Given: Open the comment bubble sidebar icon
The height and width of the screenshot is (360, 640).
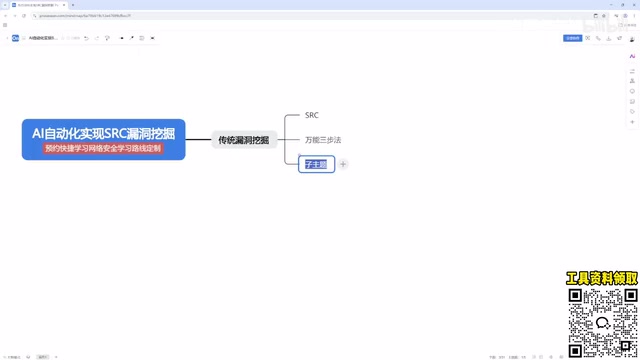Looking at the screenshot, I should [x=632, y=91].
